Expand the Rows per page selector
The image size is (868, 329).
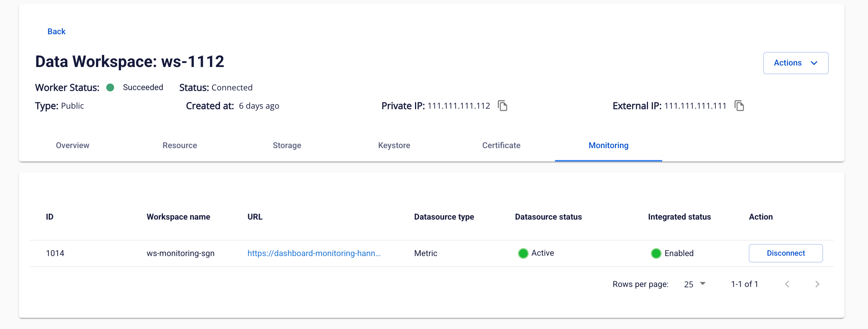(695, 284)
